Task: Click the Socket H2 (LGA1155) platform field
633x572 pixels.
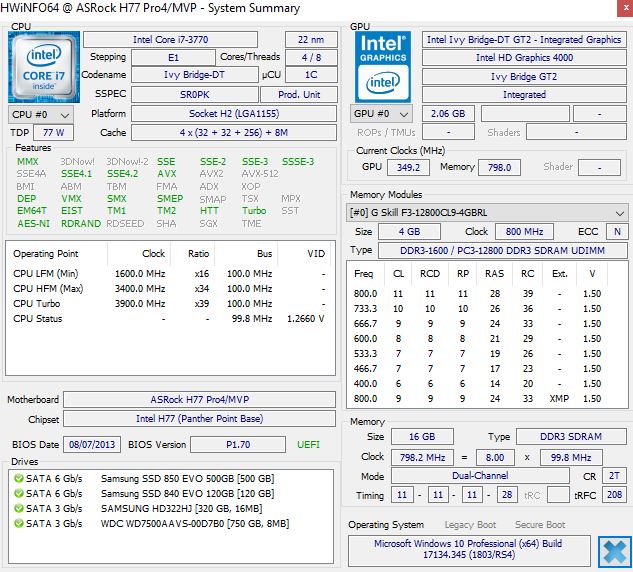Action: click(x=234, y=113)
